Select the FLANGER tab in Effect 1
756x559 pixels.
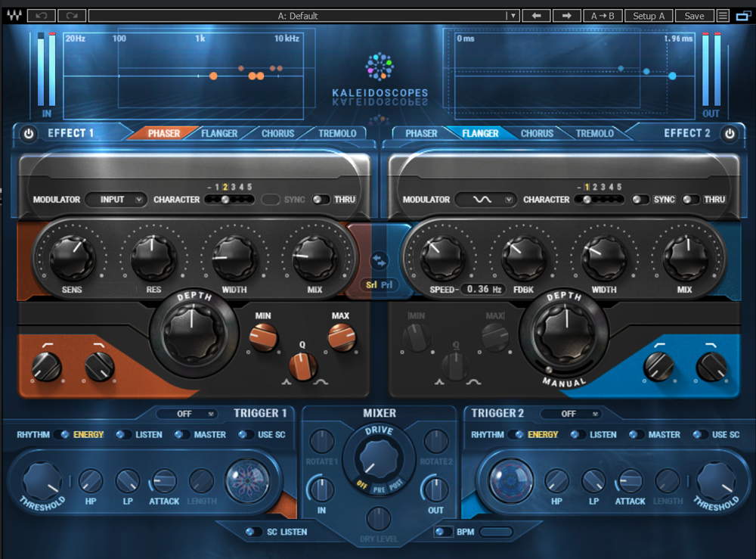(219, 134)
